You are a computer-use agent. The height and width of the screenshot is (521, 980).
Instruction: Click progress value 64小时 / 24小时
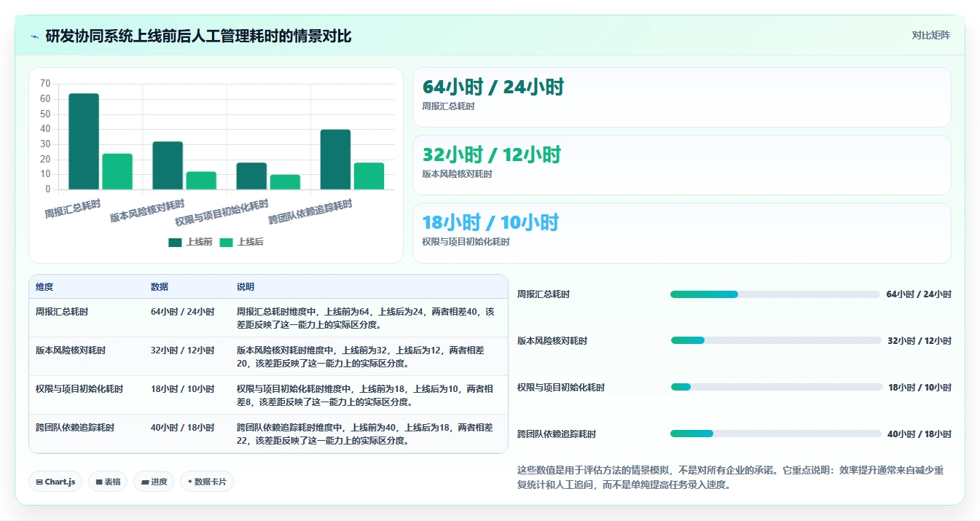point(919,294)
